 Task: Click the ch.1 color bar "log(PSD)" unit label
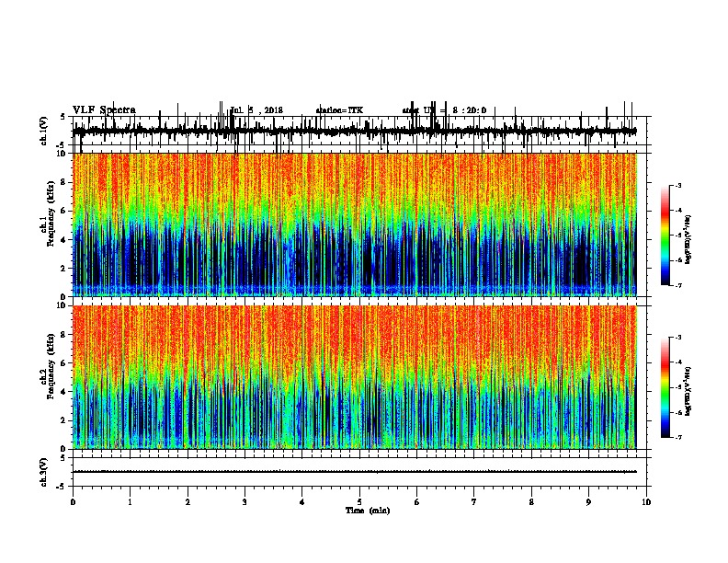[688, 240]
